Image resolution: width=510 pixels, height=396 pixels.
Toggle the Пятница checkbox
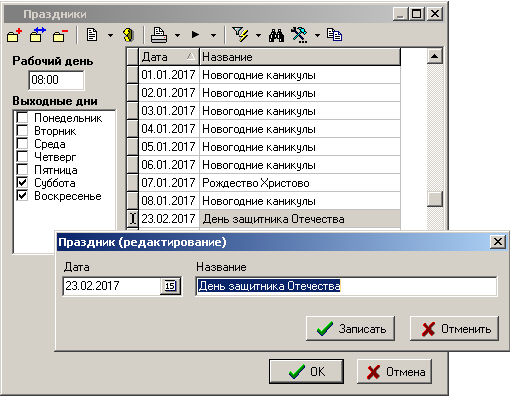pos(22,169)
